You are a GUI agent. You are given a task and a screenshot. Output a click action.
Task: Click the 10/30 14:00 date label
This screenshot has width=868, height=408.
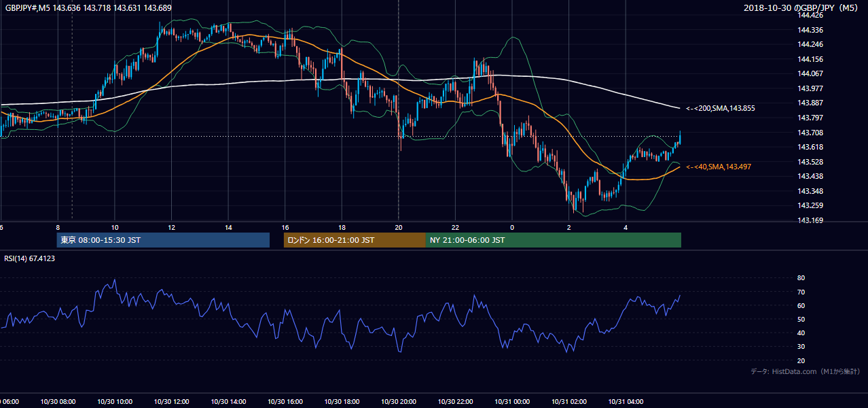click(x=228, y=402)
